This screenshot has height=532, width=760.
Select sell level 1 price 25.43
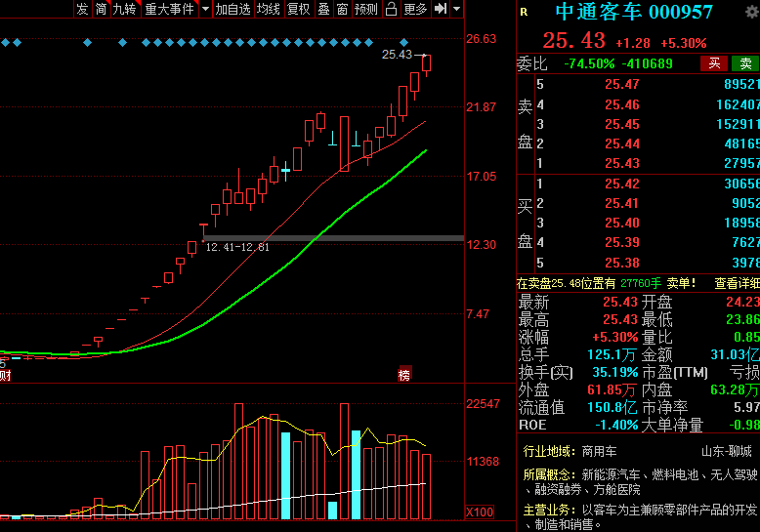[x=622, y=164]
